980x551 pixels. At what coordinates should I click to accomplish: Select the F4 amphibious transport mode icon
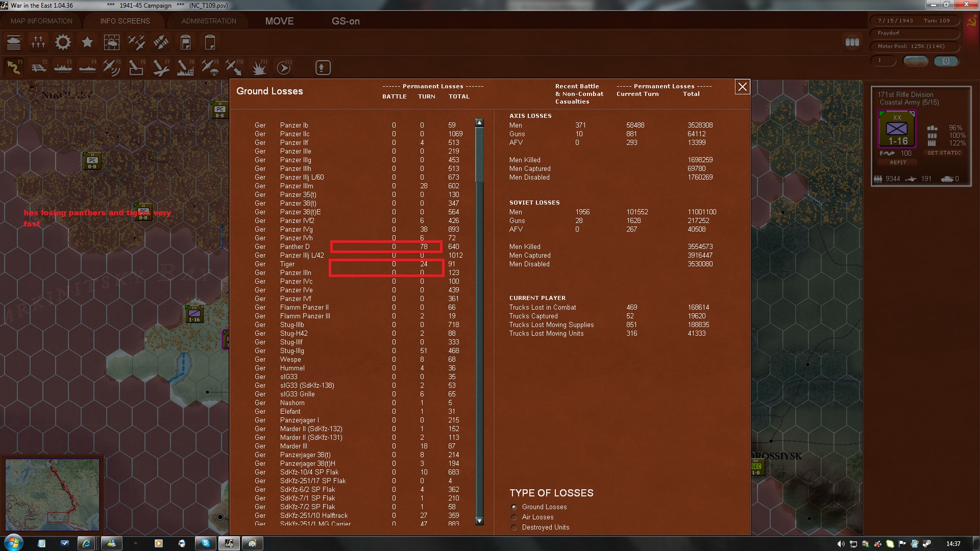87,67
